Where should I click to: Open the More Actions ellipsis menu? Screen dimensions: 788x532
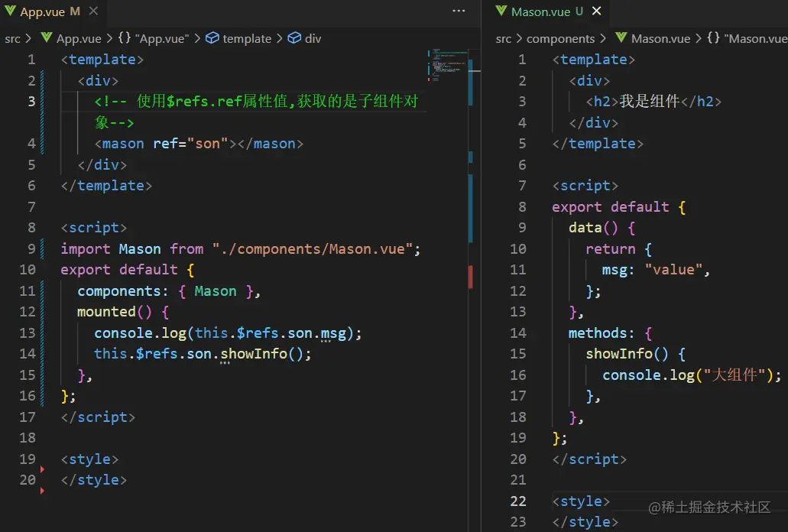[x=459, y=11]
